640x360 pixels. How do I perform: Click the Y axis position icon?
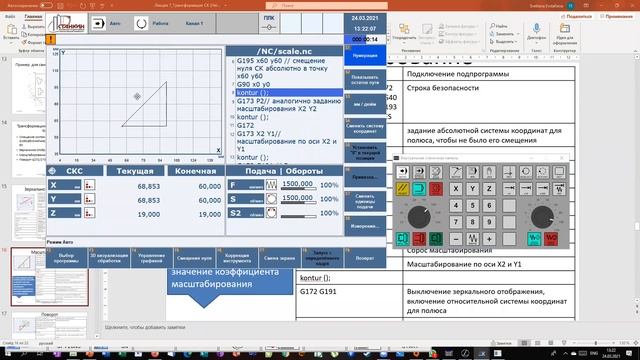pyautogui.click(x=89, y=199)
